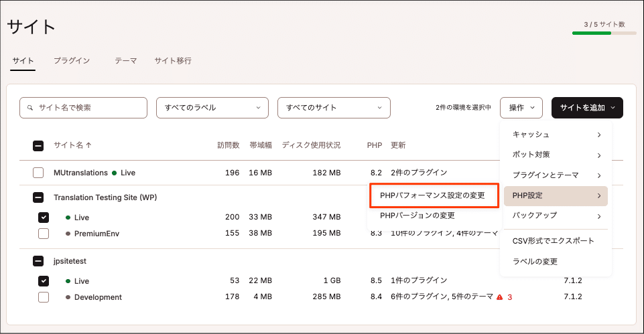Switch to the テーマ tab
Viewport: 644px width, 334px height.
click(x=126, y=61)
